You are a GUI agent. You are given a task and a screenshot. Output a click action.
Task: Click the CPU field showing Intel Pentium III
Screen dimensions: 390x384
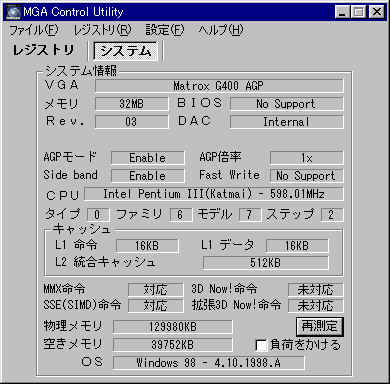(x=214, y=194)
